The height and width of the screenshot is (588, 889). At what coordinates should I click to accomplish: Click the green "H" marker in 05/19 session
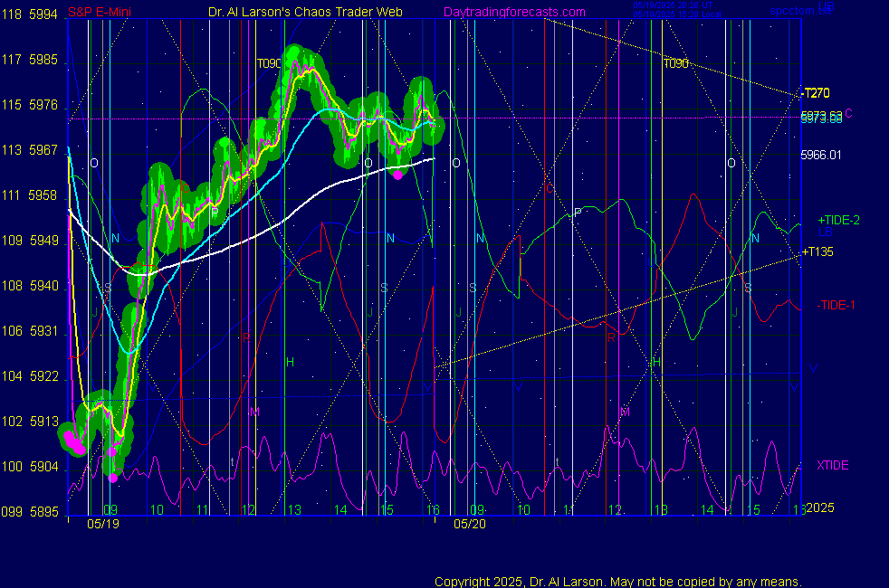click(290, 362)
